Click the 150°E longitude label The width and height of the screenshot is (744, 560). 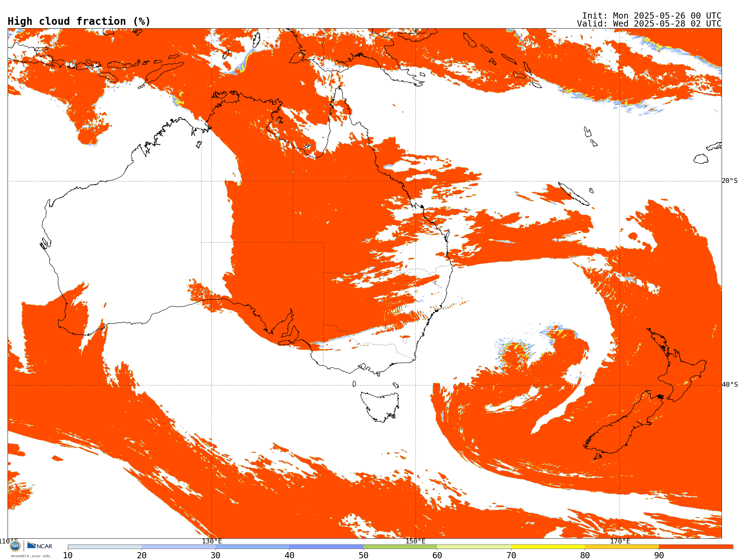[415, 541]
